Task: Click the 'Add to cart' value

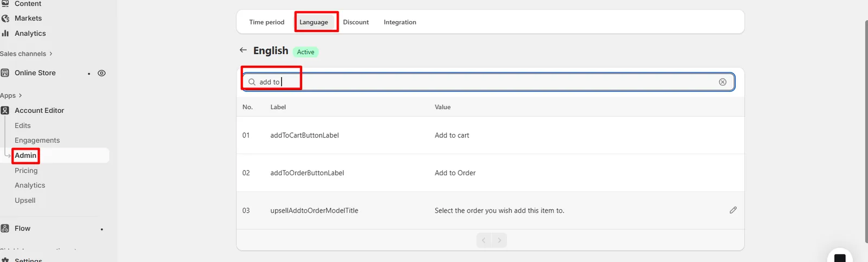Action: click(452, 136)
